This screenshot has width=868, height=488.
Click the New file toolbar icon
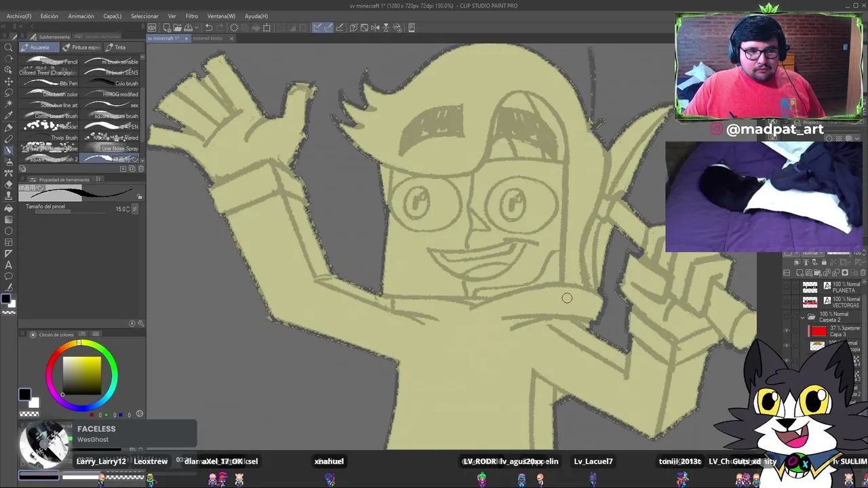167,28
